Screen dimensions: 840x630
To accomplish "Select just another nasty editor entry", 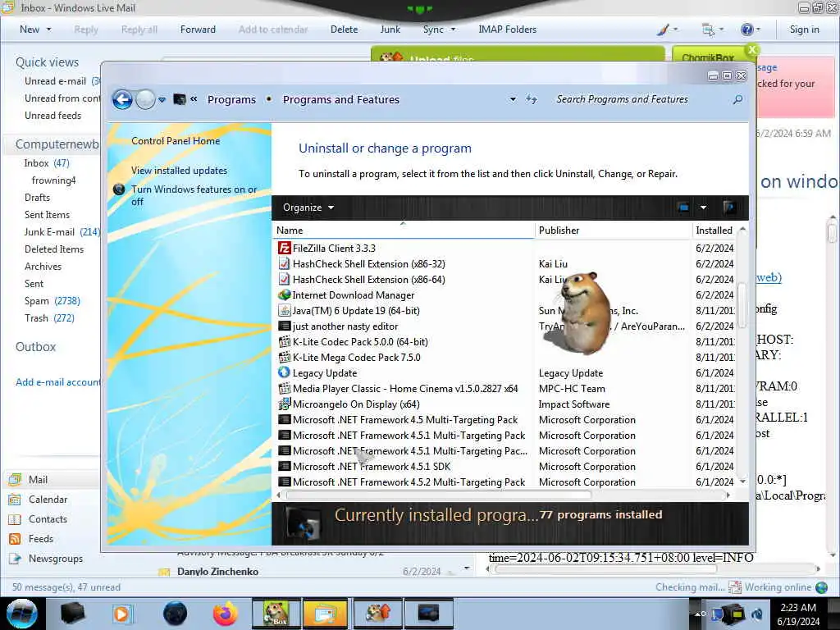I will click(x=505, y=326).
